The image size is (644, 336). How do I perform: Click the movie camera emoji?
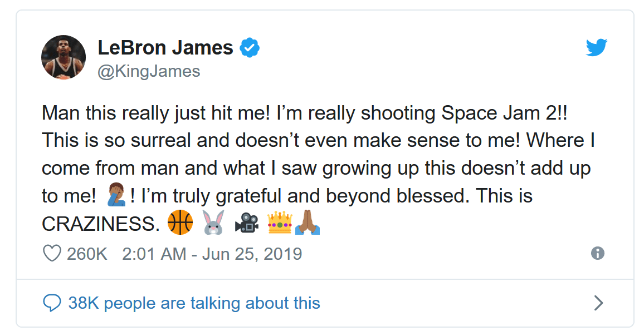246,223
